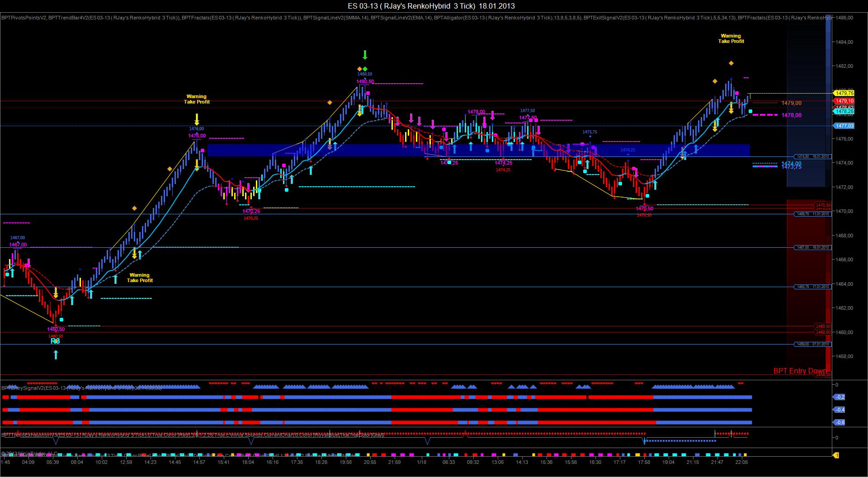Click the -0,4 value marker in the entry signal panel
This screenshot has height=477, width=868.
point(839,410)
